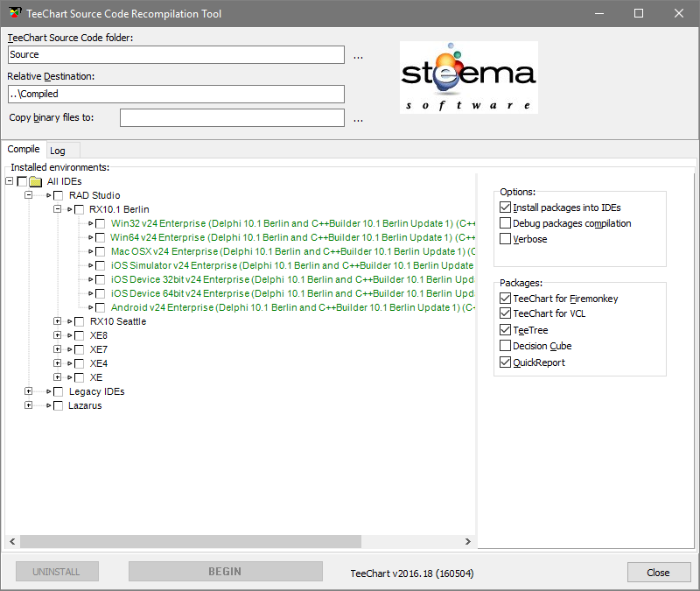700x591 pixels.
Task: Uncheck TeeChart for VCL package
Action: (x=505, y=313)
